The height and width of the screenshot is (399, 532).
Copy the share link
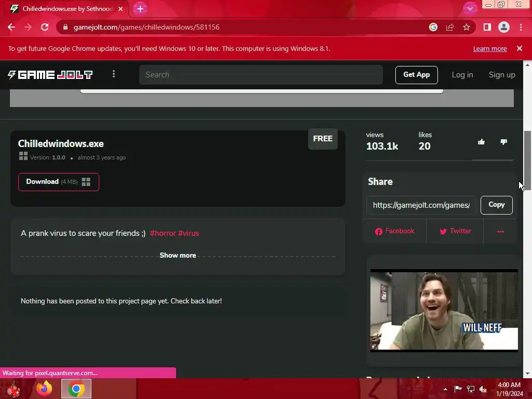pyautogui.click(x=496, y=205)
